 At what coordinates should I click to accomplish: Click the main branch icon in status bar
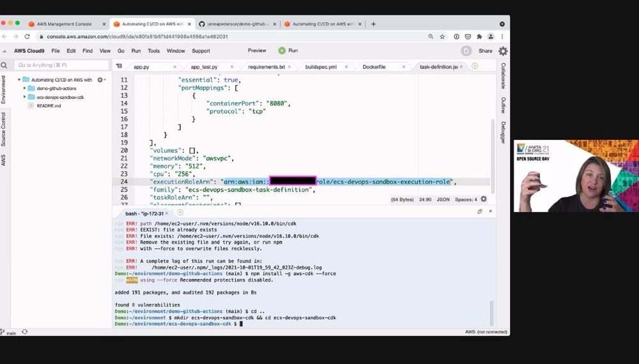pos(3,332)
